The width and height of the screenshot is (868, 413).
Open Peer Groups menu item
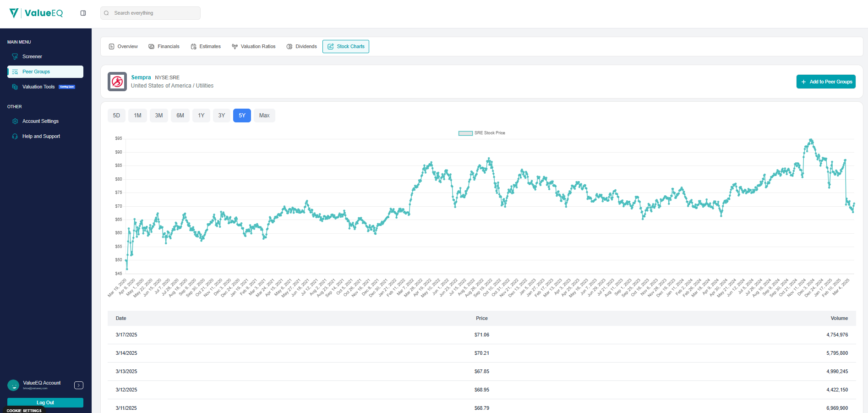click(45, 72)
